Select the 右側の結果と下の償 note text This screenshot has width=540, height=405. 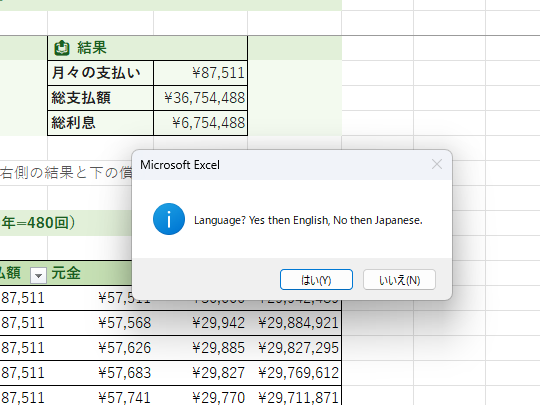[66, 173]
